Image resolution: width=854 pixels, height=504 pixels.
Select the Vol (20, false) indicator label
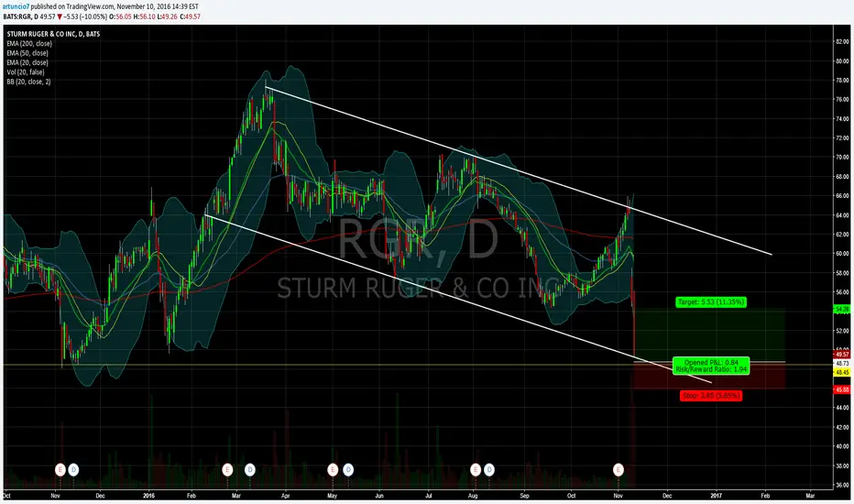[26, 71]
